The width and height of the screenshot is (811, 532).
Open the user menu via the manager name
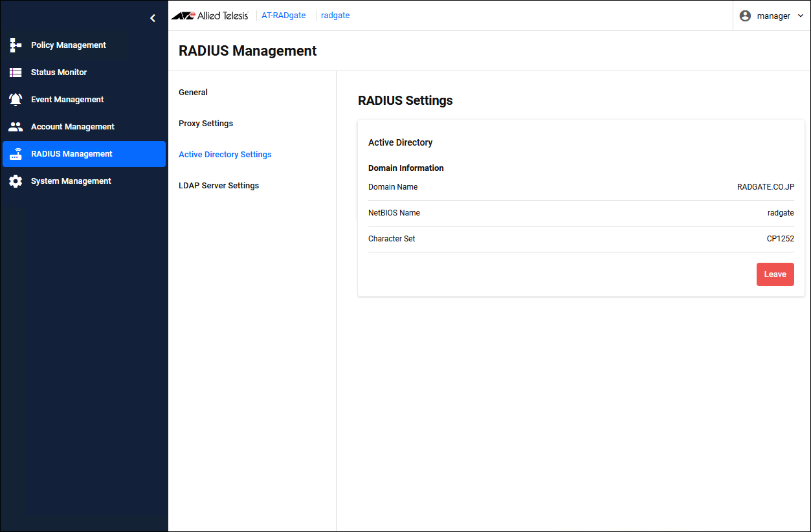point(773,16)
